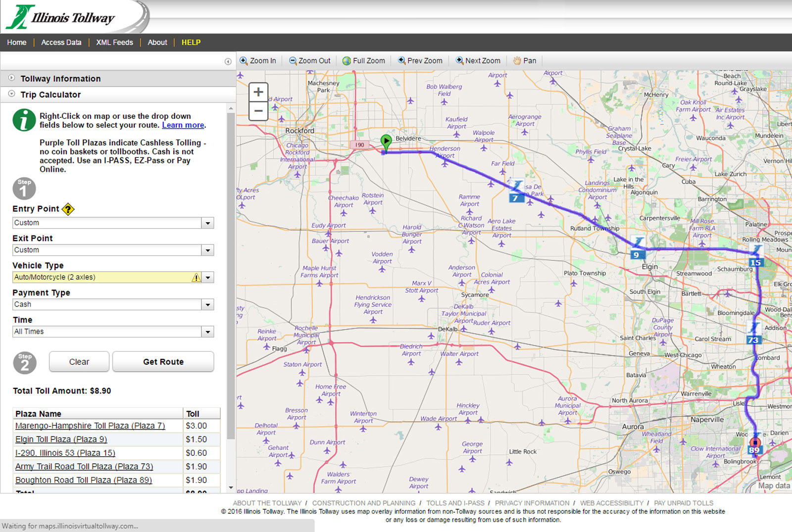Open ABOUT THE TOLLWAY footer link
The width and height of the screenshot is (792, 532).
tap(267, 503)
